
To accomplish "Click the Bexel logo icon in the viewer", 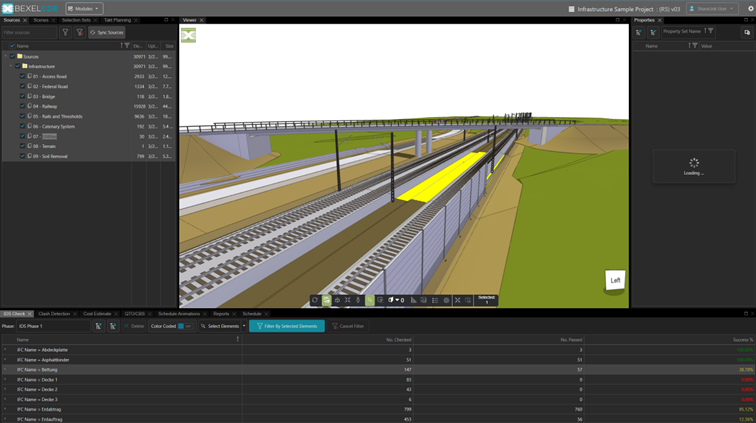I will click(x=188, y=35).
